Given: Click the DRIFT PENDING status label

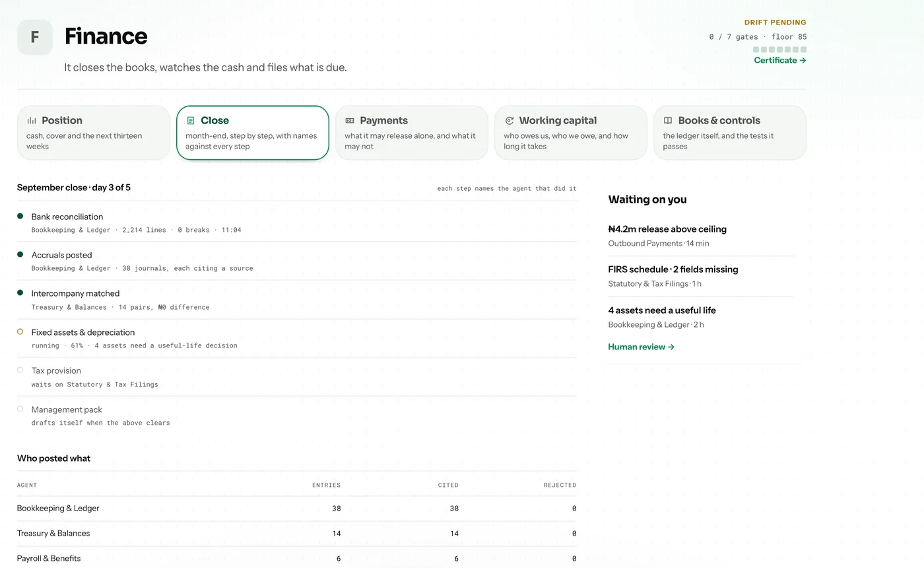Looking at the screenshot, I should coord(775,22).
